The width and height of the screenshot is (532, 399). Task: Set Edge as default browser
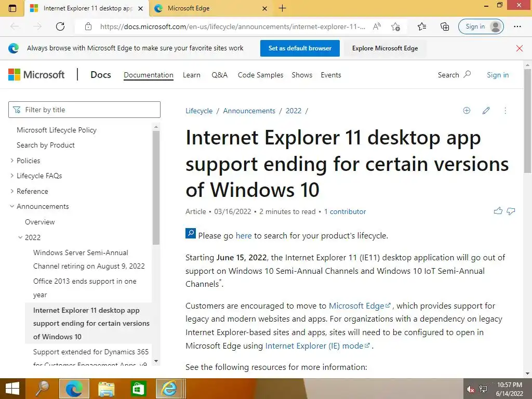pyautogui.click(x=300, y=48)
